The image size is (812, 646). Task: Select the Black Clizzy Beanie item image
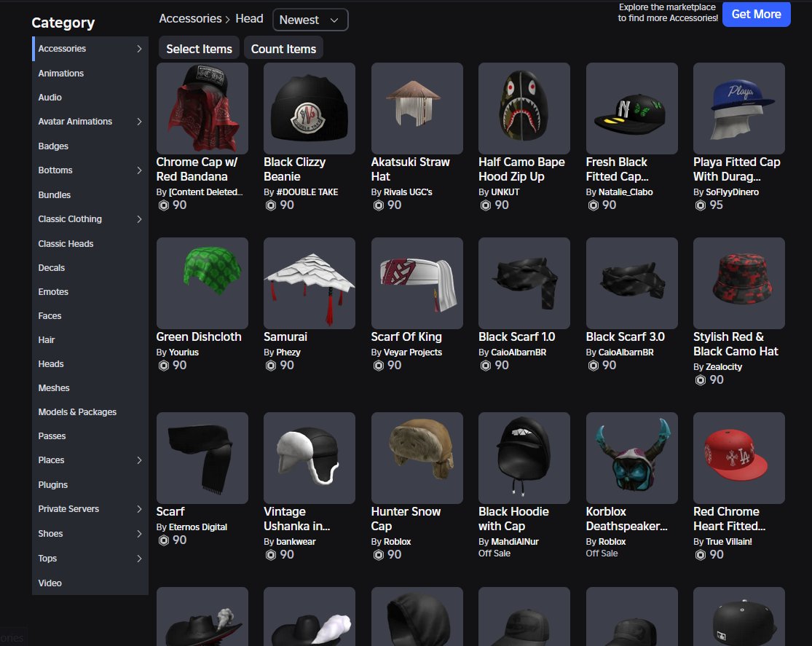309,108
